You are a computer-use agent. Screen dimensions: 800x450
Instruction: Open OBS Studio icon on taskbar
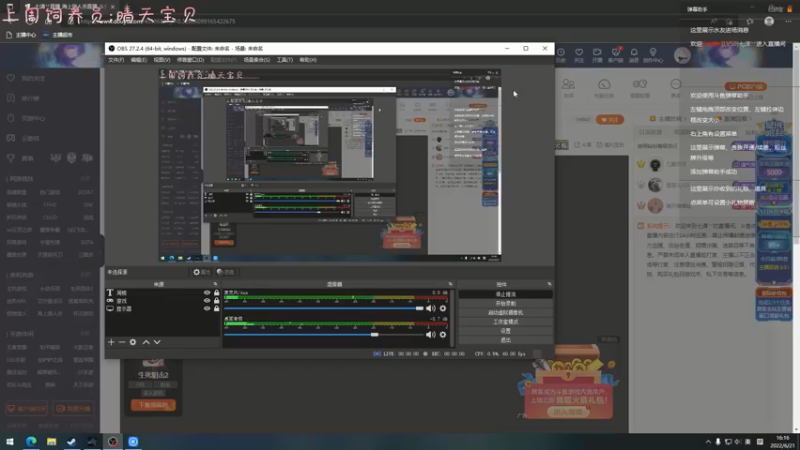click(113, 442)
